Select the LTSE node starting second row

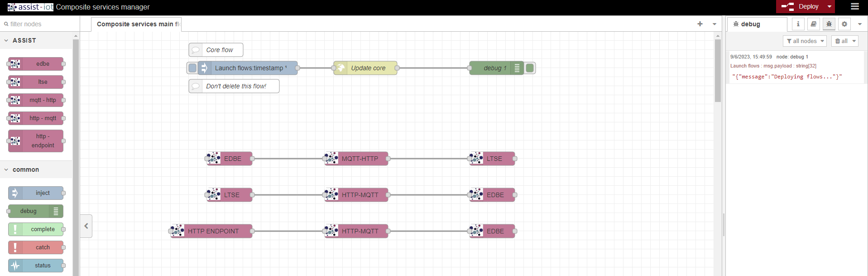point(230,195)
